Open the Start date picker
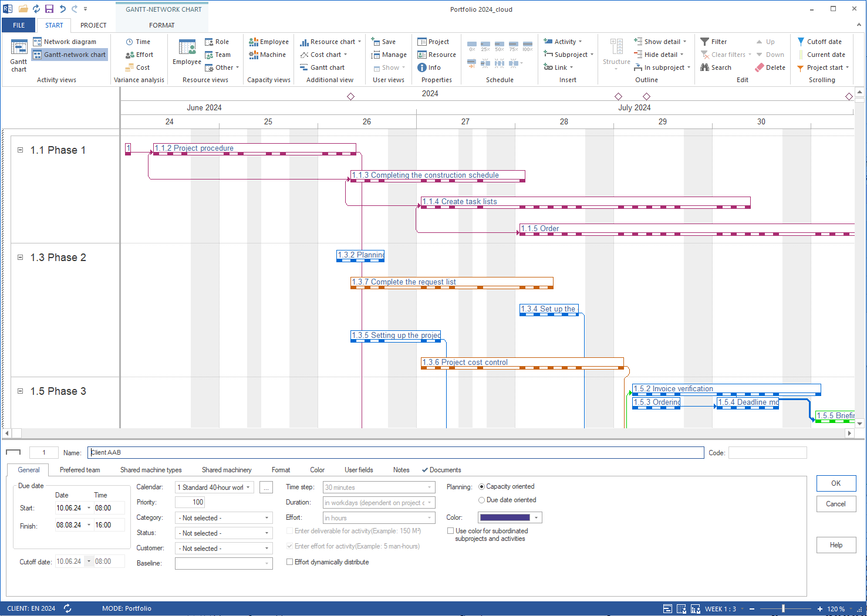Screen dimensions: 867x616 89,508
